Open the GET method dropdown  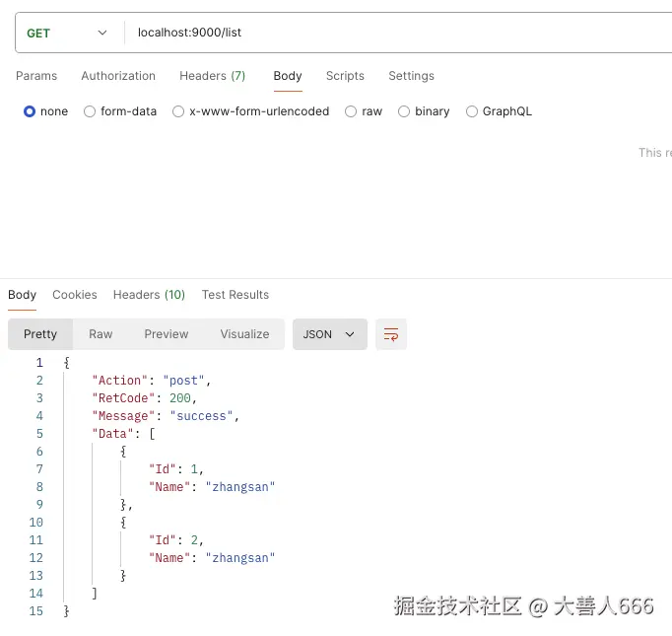66,33
